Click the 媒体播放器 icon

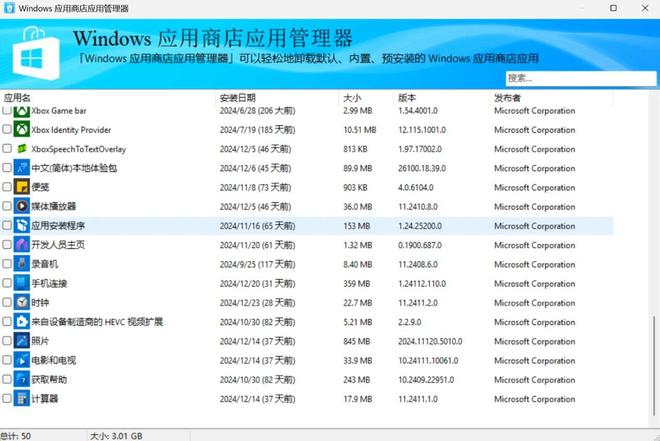tap(21, 206)
